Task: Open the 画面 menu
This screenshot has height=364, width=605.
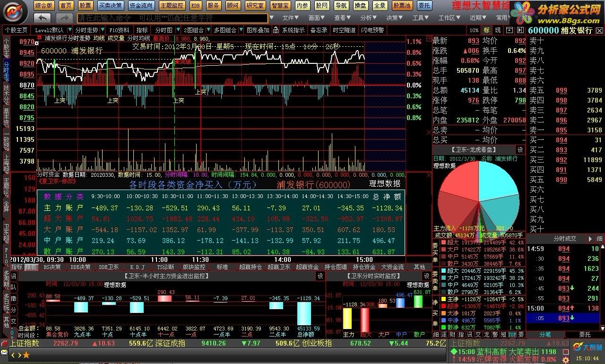Action: (x=316, y=18)
